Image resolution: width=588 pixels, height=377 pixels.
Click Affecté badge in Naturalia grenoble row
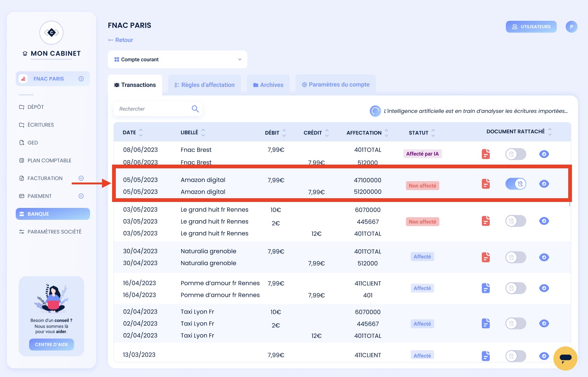(x=423, y=257)
